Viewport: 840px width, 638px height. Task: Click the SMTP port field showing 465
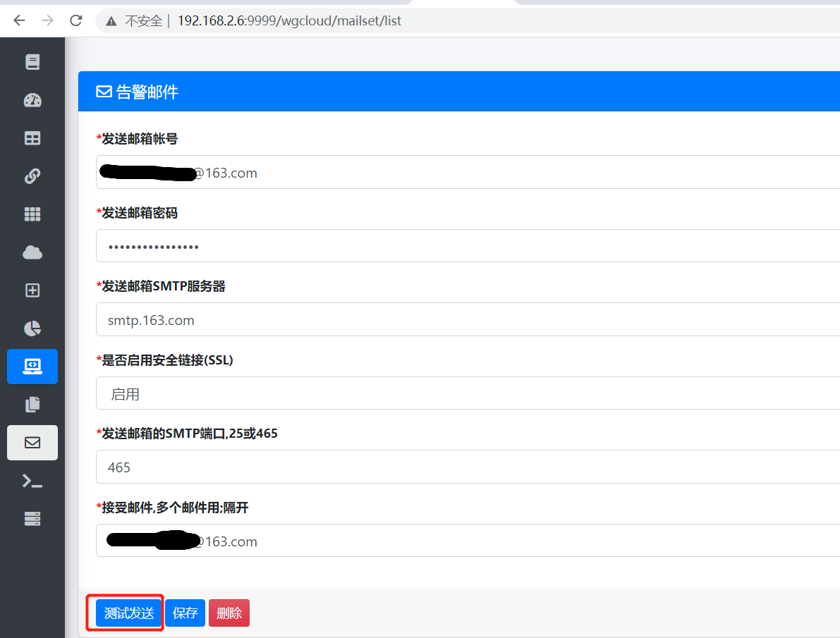point(282,467)
